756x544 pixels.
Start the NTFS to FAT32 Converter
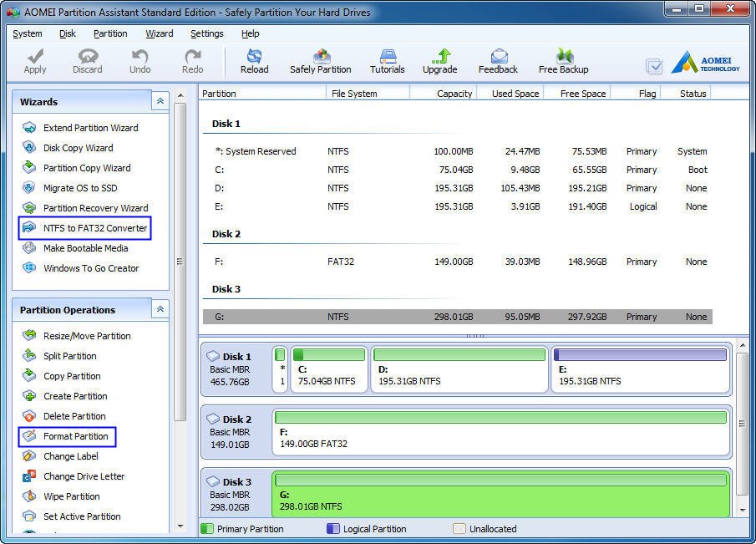(94, 228)
